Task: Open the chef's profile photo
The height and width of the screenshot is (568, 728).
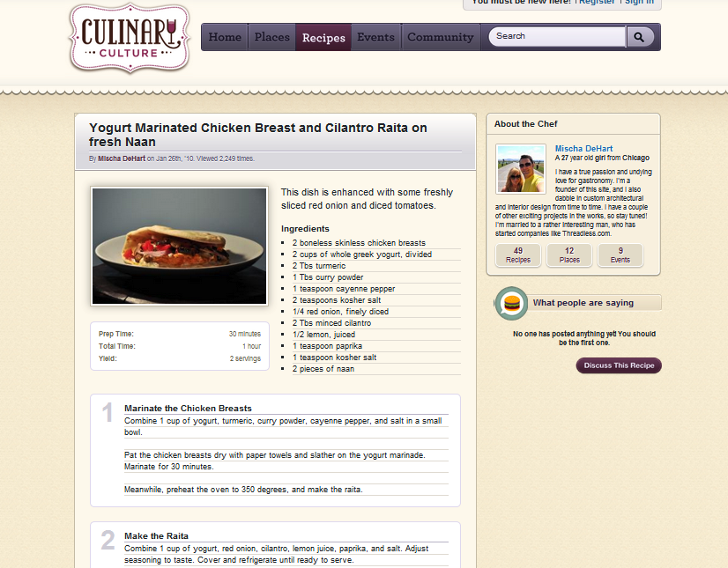Action: 521,169
